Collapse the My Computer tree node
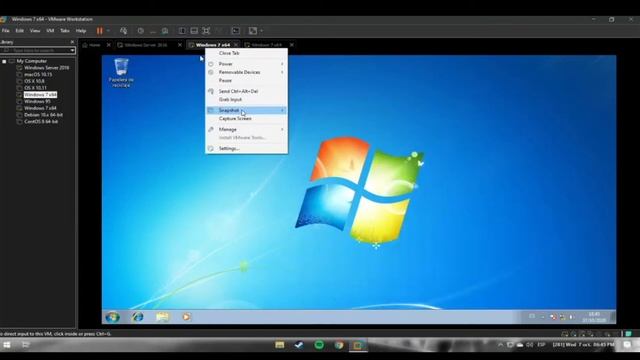This screenshot has height=360, width=640. (x=4, y=61)
